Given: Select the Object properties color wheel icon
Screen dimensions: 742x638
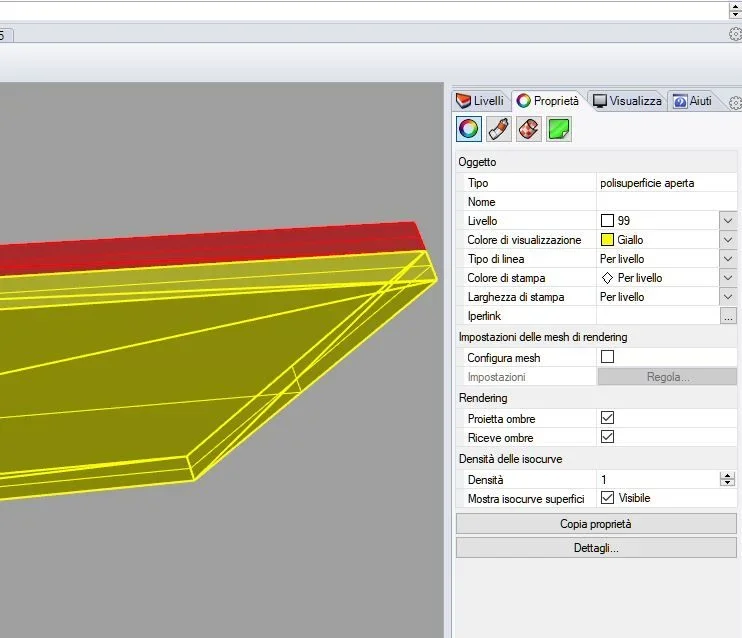Looking at the screenshot, I should pos(468,129).
